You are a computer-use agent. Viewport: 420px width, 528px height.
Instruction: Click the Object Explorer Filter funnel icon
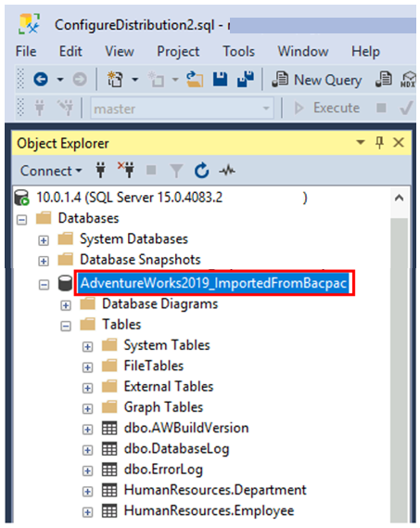click(x=176, y=171)
